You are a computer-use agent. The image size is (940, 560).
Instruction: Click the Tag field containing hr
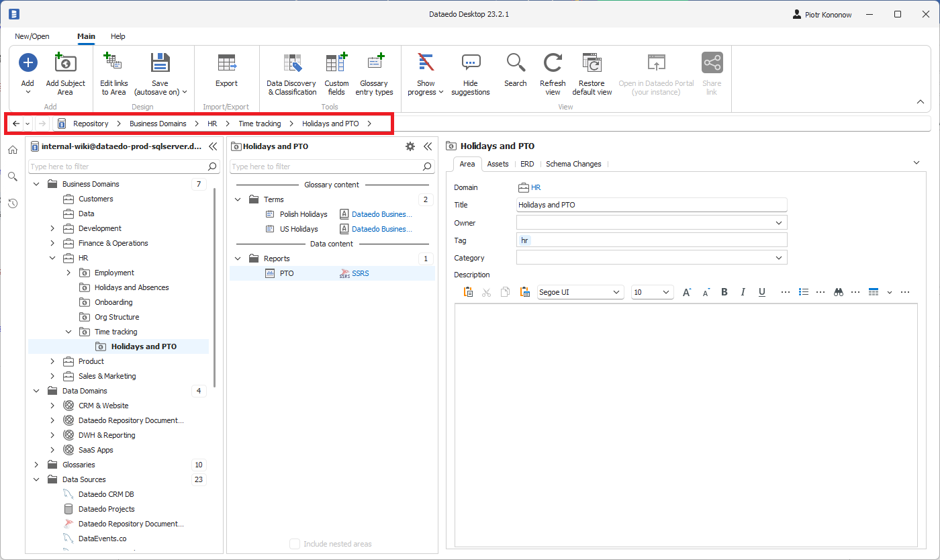[651, 240]
